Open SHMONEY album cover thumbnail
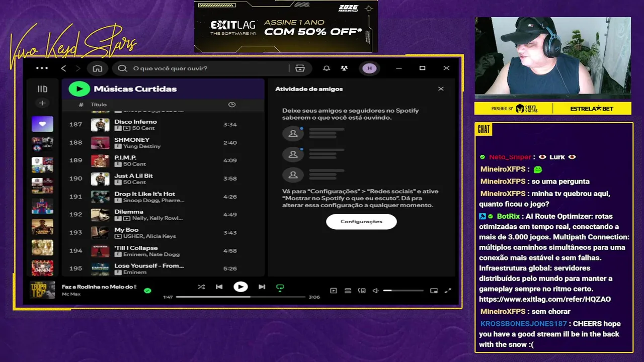Viewport: 644px width, 362px height. point(100,143)
